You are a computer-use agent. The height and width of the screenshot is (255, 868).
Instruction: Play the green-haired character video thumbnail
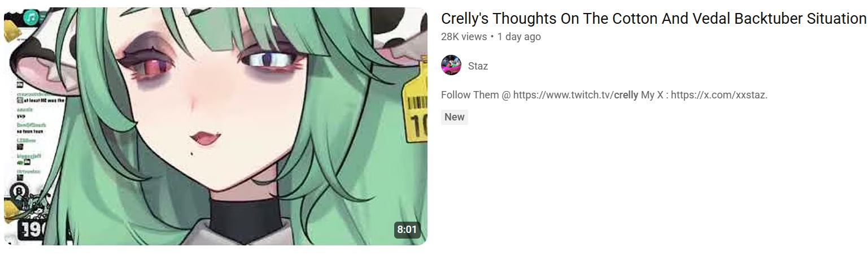point(216,126)
